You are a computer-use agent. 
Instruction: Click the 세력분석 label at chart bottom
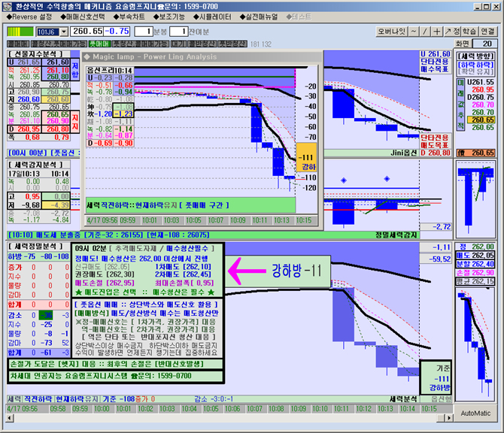coord(403,399)
